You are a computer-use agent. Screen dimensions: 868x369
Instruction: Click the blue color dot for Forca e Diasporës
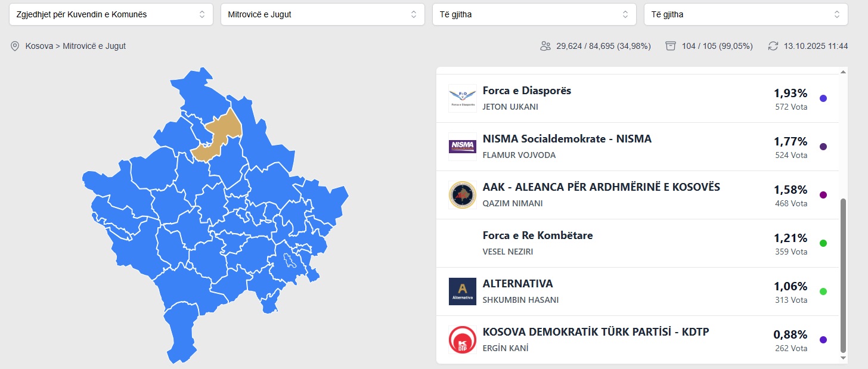coord(823,98)
